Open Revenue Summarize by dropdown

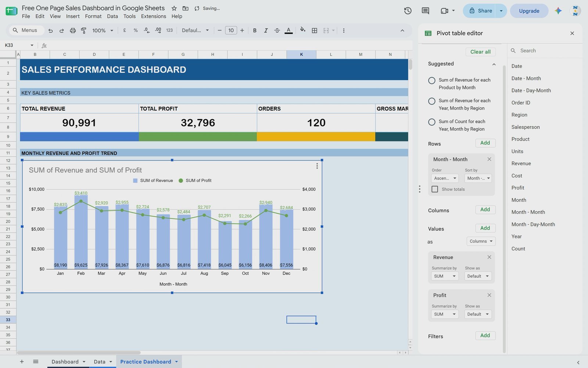coord(445,276)
